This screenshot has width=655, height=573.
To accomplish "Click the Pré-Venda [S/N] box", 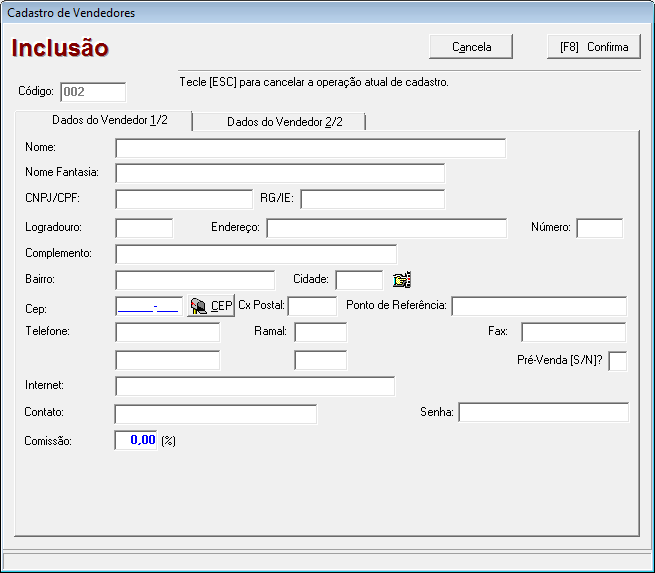I will click(617, 360).
